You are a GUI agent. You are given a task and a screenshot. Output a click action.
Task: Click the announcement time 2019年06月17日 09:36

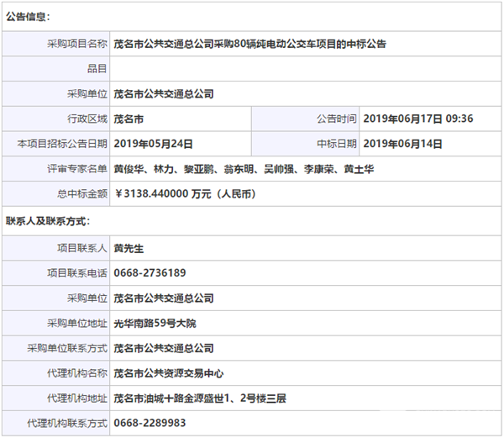418,119
